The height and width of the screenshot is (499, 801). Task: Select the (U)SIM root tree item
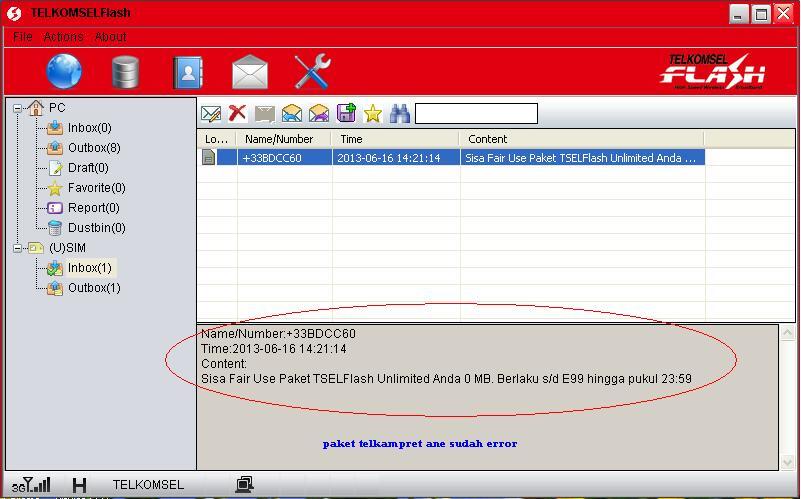click(67, 248)
